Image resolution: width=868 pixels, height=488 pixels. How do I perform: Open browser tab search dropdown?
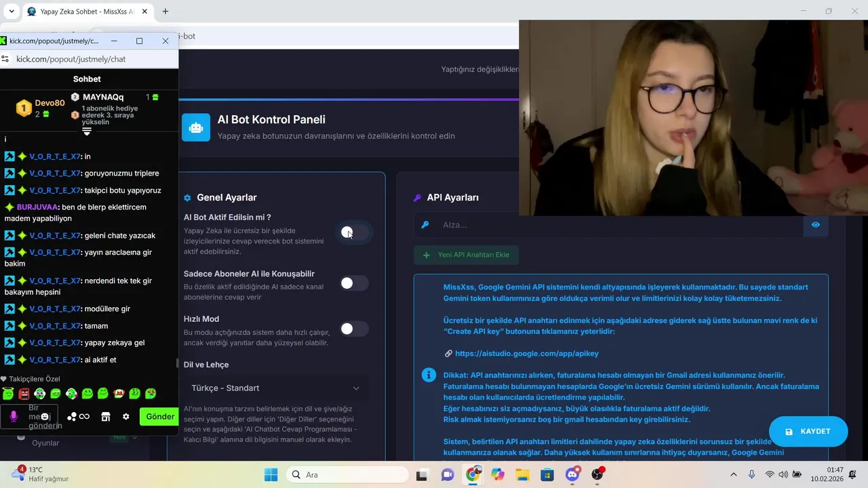(12, 12)
